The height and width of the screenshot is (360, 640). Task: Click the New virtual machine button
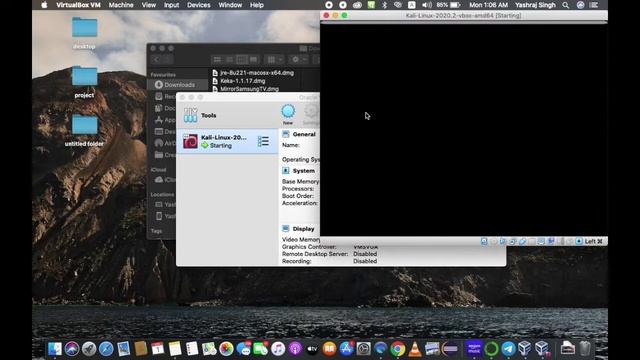[288, 114]
